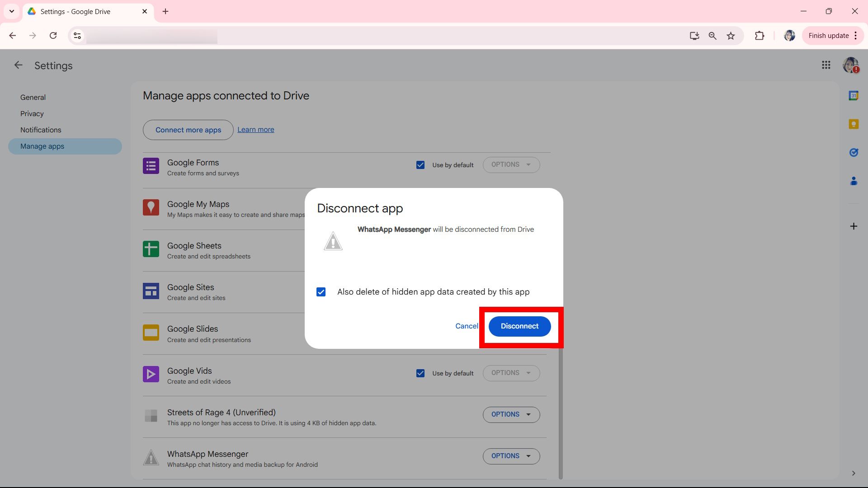Open the Learn more link
The width and height of the screenshot is (868, 488).
click(255, 130)
